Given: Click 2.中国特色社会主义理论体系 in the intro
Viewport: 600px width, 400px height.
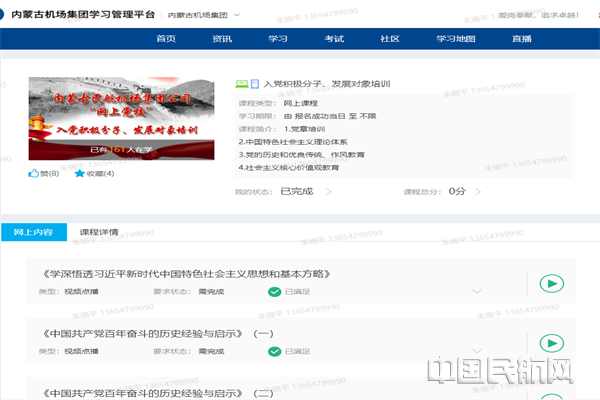Looking at the screenshot, I should click(x=293, y=142).
